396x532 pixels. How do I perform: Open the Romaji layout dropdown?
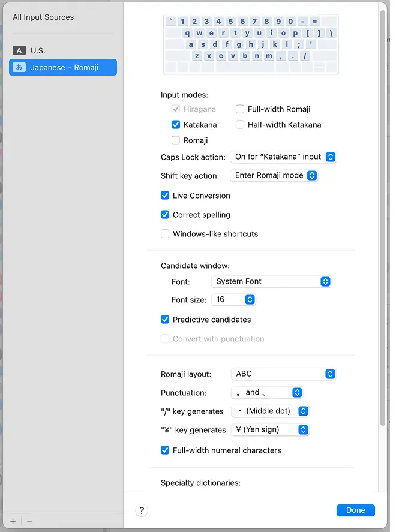tap(283, 374)
